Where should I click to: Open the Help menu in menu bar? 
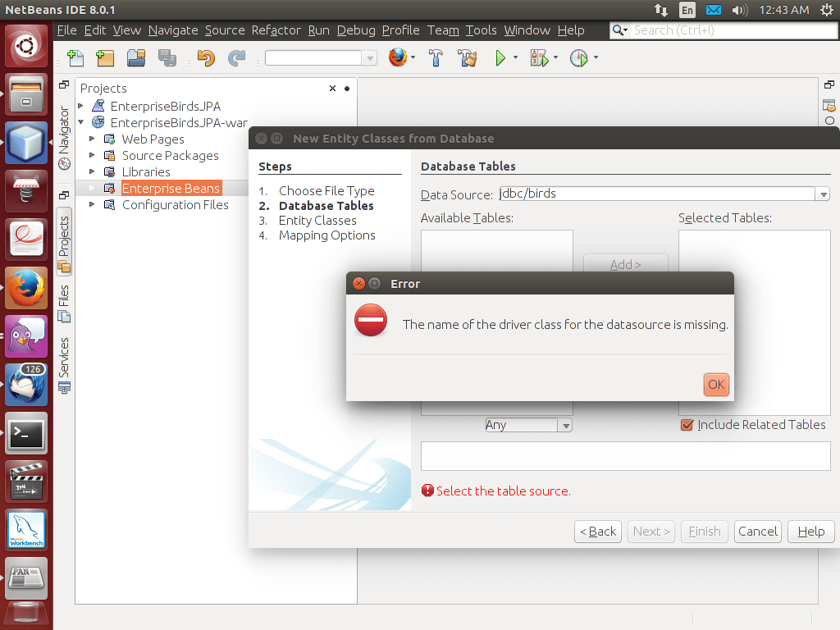pos(571,30)
